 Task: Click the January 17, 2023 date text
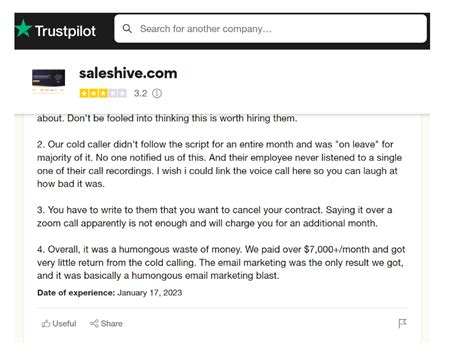tap(150, 293)
